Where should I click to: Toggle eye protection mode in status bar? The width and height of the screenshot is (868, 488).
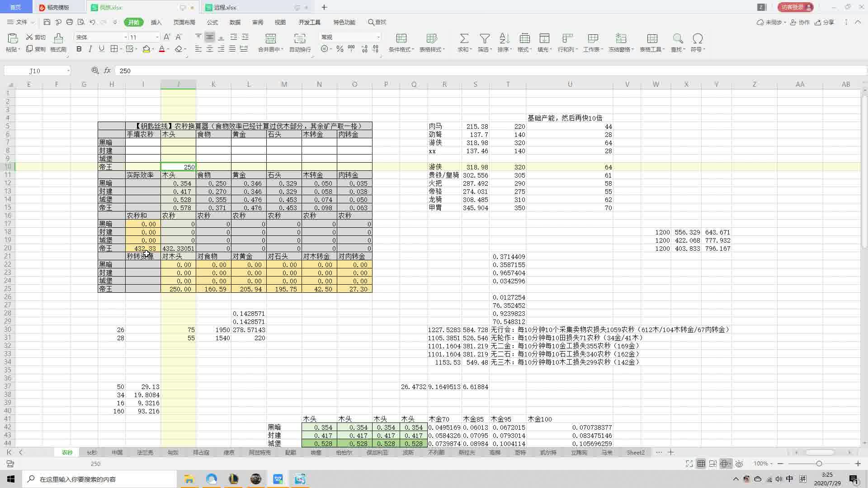pos(739,464)
